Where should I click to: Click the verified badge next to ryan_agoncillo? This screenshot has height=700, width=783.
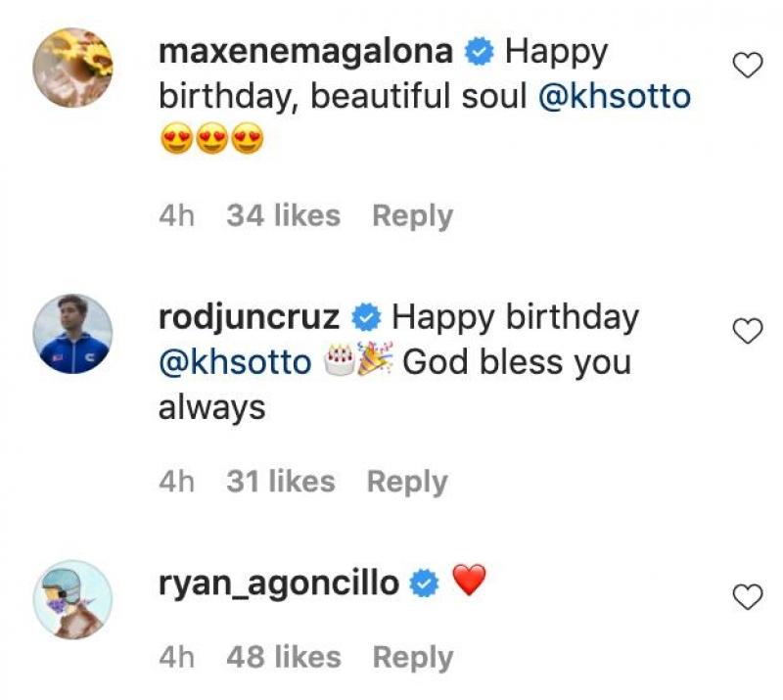click(x=422, y=580)
